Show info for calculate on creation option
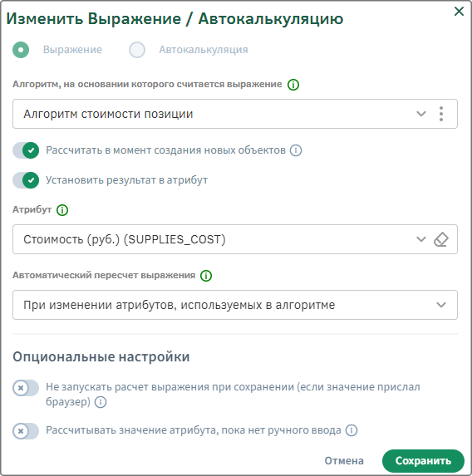This screenshot has width=472, height=476. point(296,150)
